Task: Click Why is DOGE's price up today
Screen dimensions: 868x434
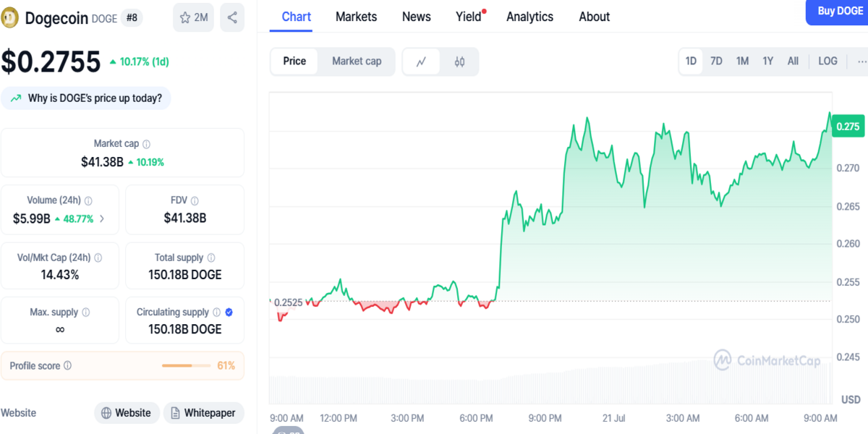Action: pyautogui.click(x=86, y=98)
